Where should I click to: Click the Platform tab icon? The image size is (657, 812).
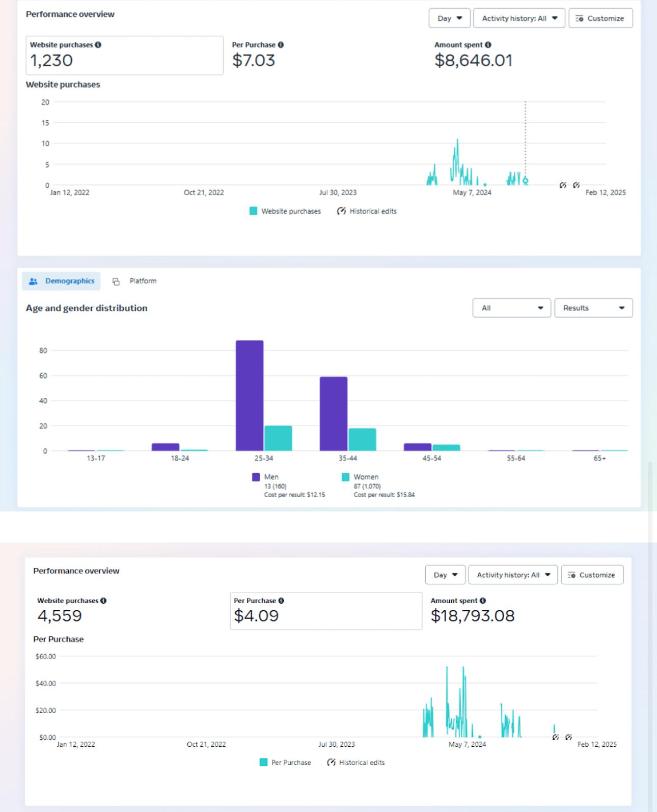[116, 281]
